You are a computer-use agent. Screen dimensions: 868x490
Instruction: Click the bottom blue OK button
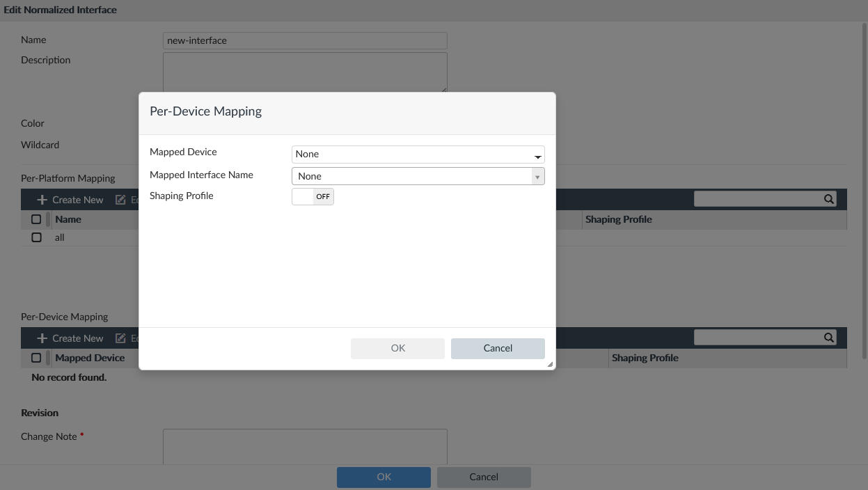384,477
